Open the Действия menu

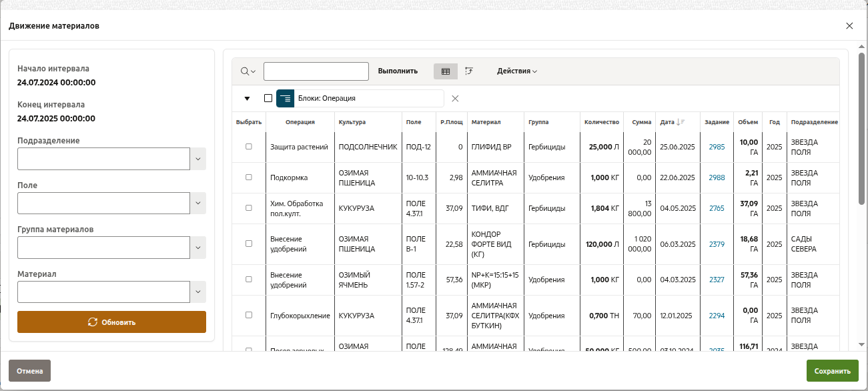tap(516, 71)
